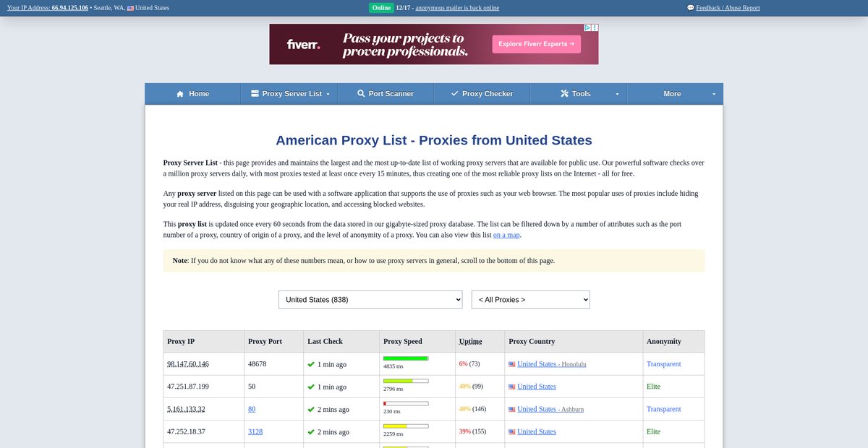The width and height of the screenshot is (868, 448).
Task: Click the Uptime column header
Action: click(x=470, y=341)
